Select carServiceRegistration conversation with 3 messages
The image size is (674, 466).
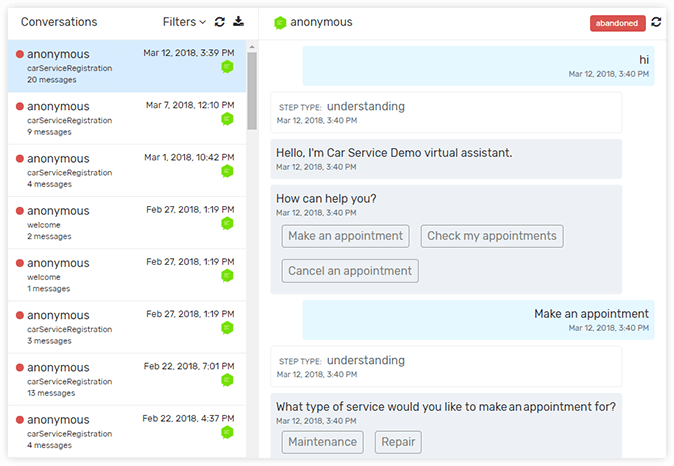(127, 328)
